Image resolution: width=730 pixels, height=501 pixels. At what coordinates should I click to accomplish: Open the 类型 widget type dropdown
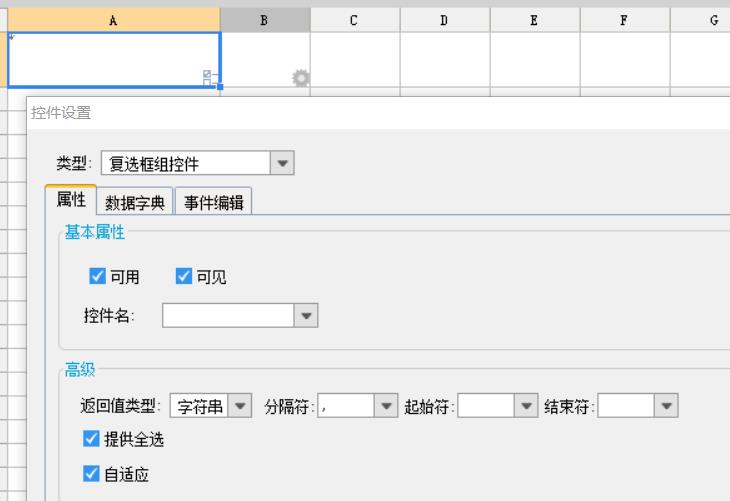[x=282, y=163]
